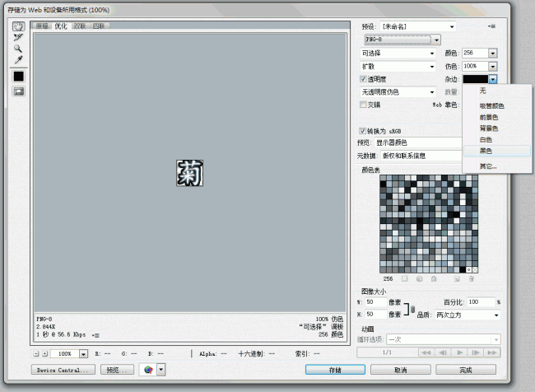Click the black eyedropper color swatch
Screen dimensions: 535x392
pyautogui.click(x=18, y=76)
